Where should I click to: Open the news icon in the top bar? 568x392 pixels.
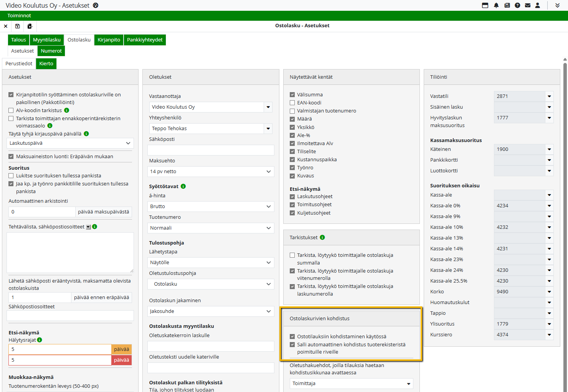coord(507,5)
